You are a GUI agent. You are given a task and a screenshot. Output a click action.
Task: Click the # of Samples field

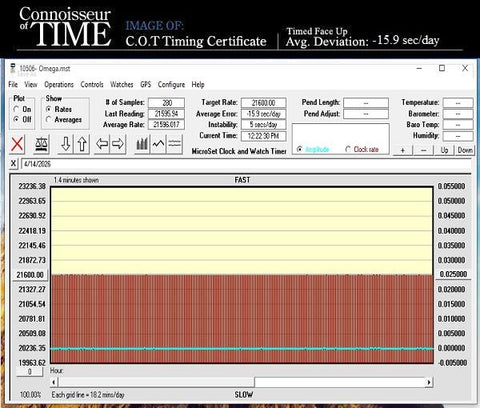(x=166, y=103)
